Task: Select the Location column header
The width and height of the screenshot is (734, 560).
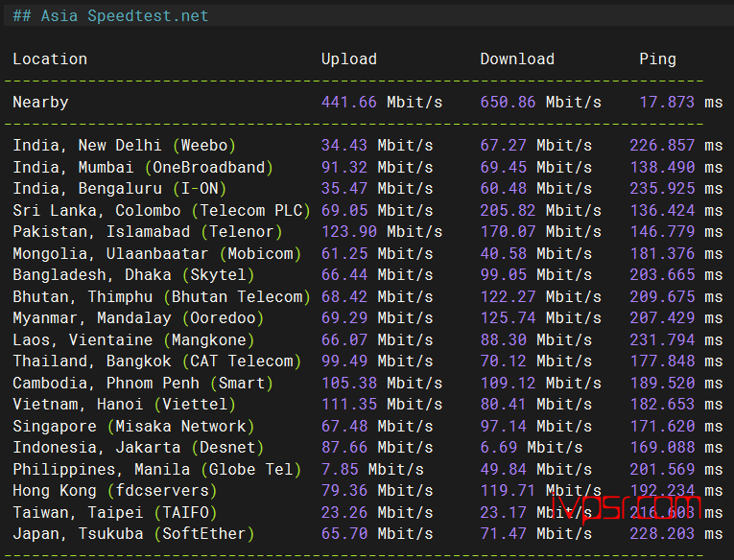Action: coord(50,58)
